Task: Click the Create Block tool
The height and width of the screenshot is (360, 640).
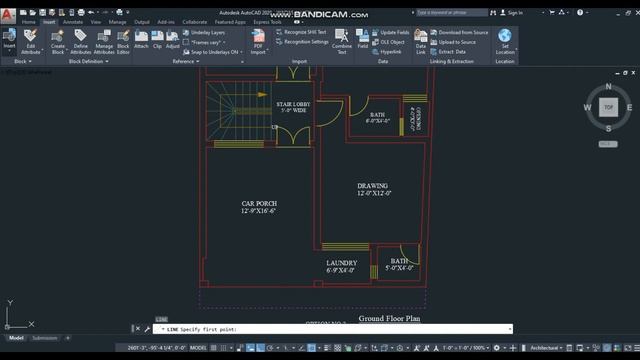Action: pyautogui.click(x=58, y=42)
